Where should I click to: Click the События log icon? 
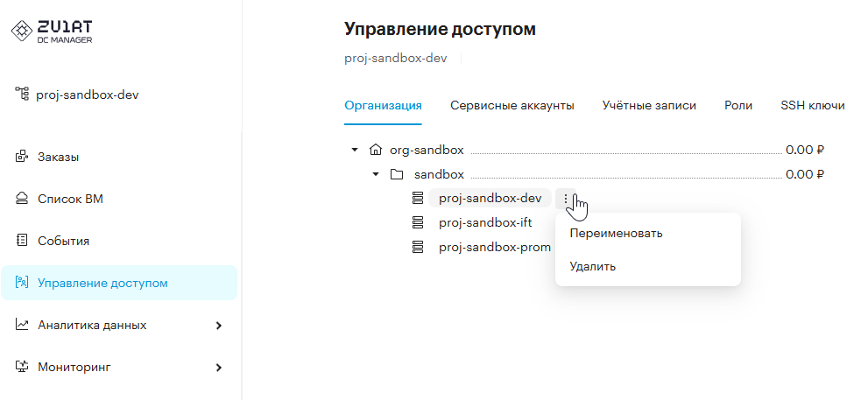coord(22,241)
